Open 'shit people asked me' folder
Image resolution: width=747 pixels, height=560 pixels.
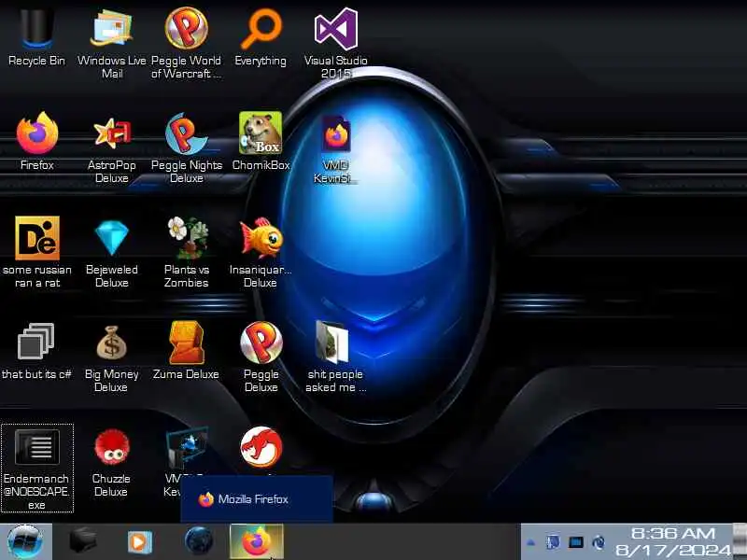tap(333, 342)
